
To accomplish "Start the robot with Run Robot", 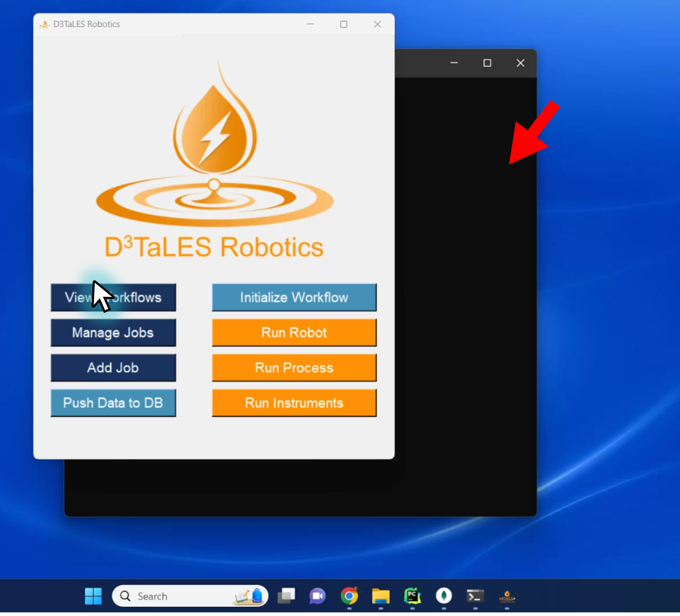I will click(294, 333).
